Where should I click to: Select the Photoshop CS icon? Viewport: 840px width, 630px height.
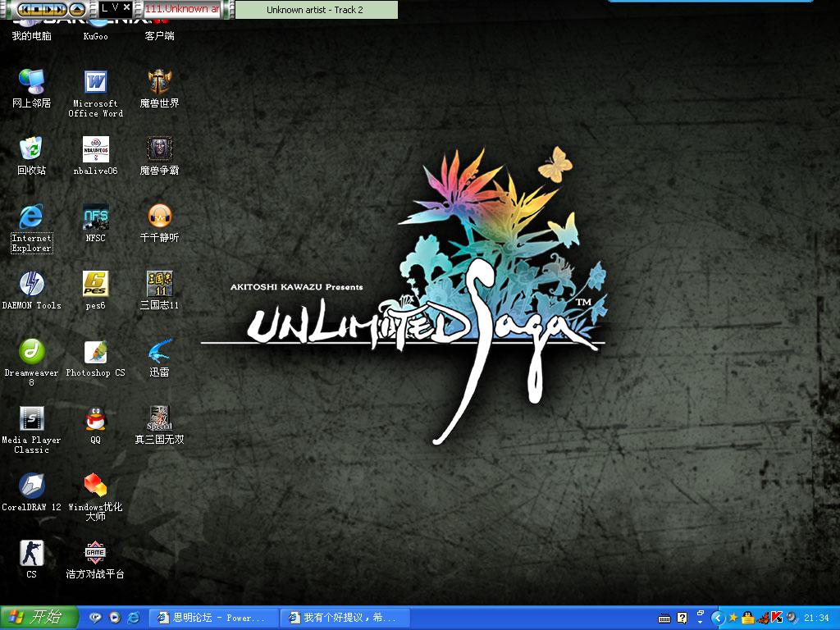pos(95,358)
